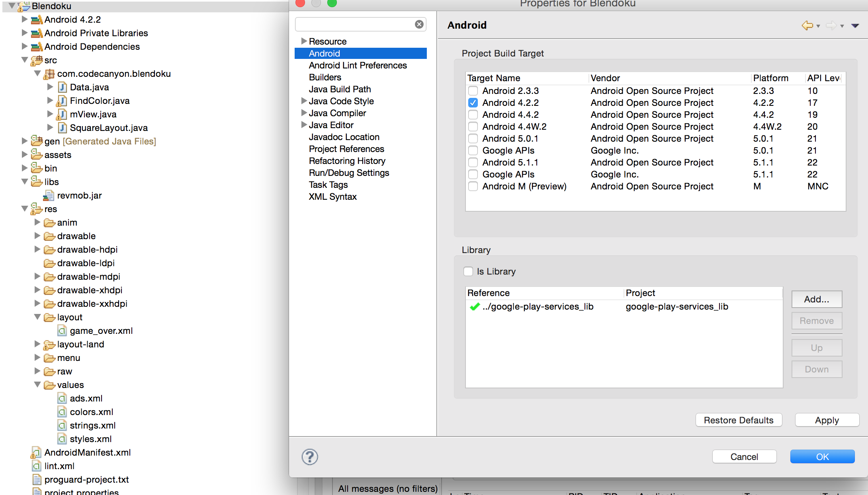The image size is (868, 495).
Task: Click the Restore Defaults button
Action: click(739, 420)
